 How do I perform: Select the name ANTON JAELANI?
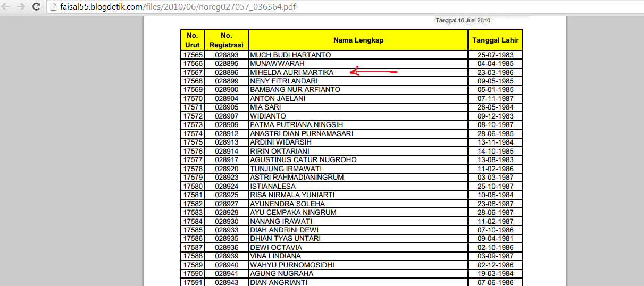[x=278, y=98]
